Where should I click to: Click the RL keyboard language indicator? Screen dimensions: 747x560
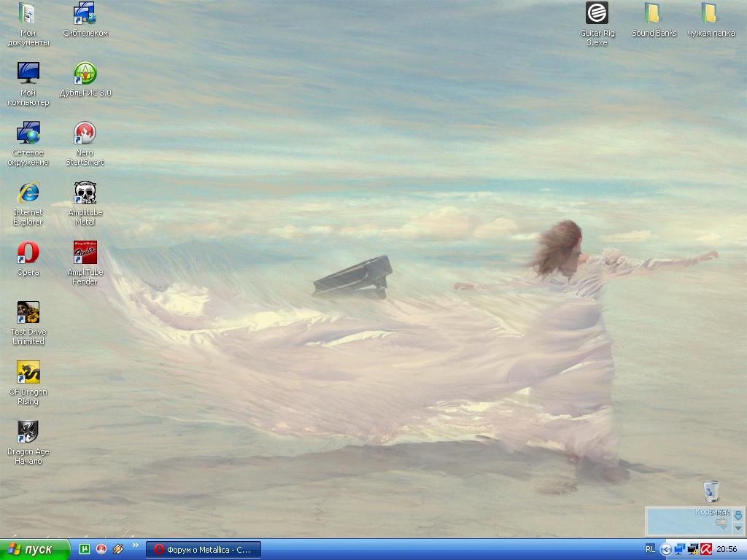(x=650, y=549)
